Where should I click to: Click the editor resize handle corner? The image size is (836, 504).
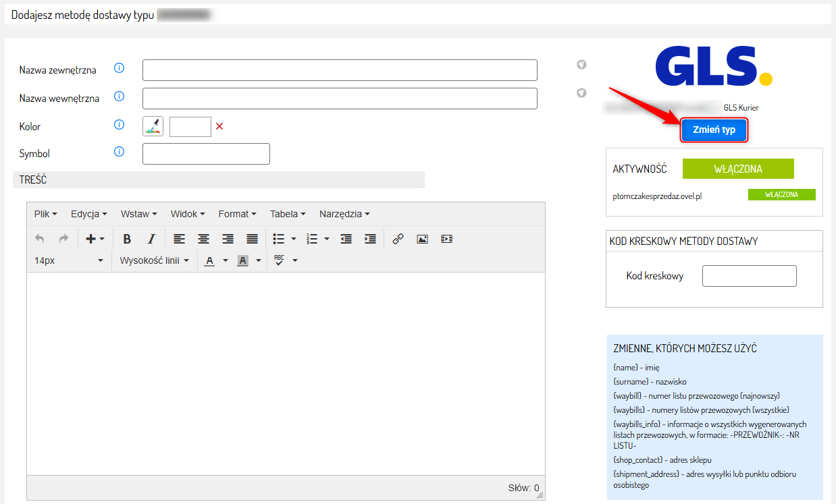(540, 495)
